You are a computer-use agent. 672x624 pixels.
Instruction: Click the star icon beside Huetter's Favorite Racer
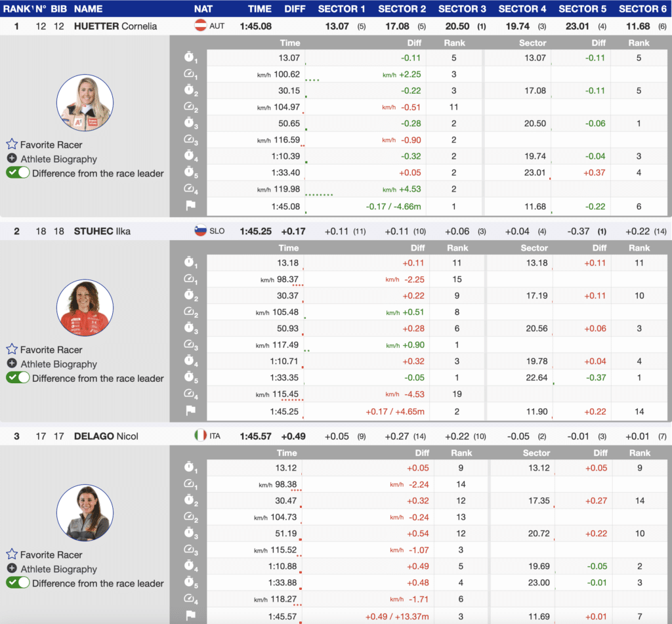coord(12,144)
